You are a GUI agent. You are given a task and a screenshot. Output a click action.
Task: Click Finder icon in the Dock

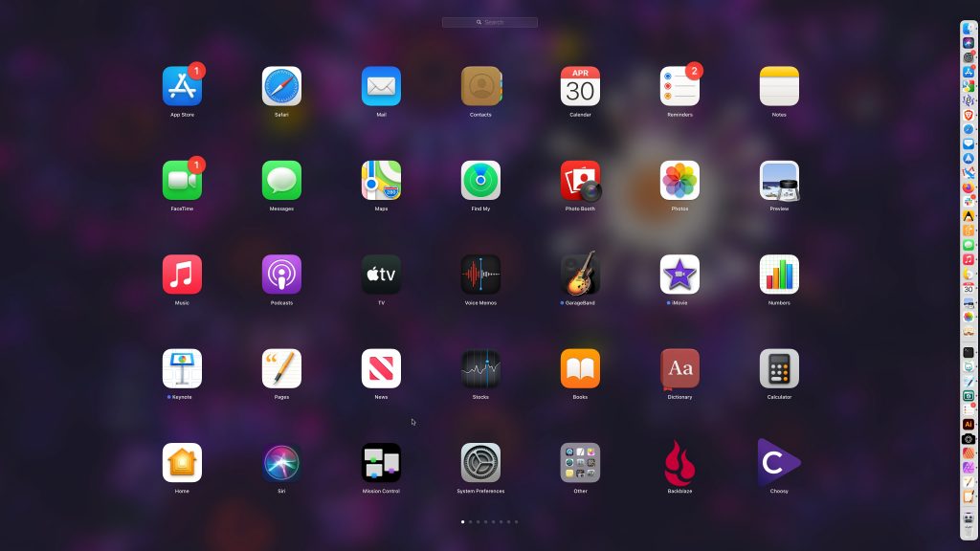click(x=969, y=29)
